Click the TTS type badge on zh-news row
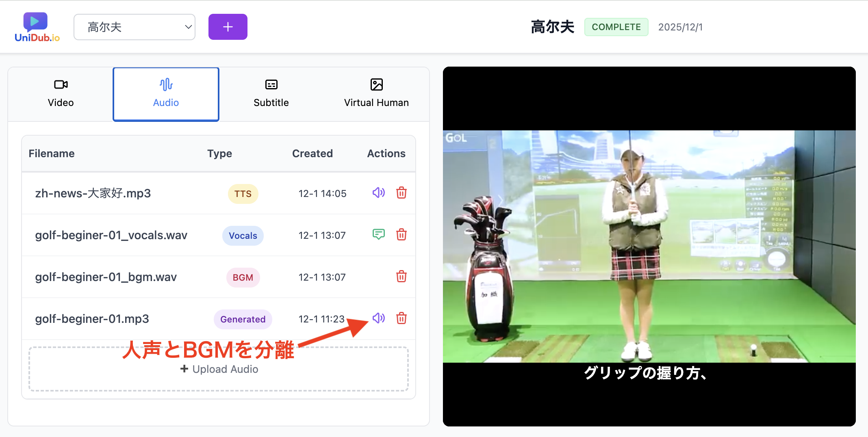868x437 pixels. click(x=243, y=194)
